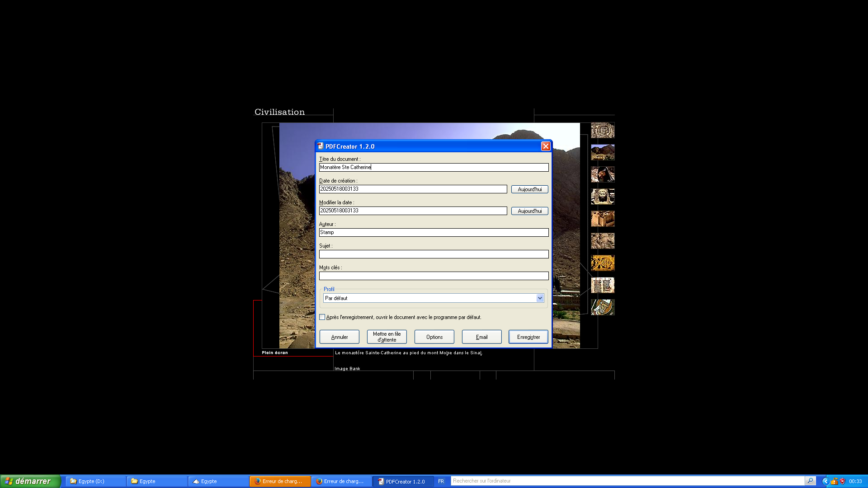Close the PDFCreator dialog with red X
The image size is (868, 488).
[x=546, y=146]
